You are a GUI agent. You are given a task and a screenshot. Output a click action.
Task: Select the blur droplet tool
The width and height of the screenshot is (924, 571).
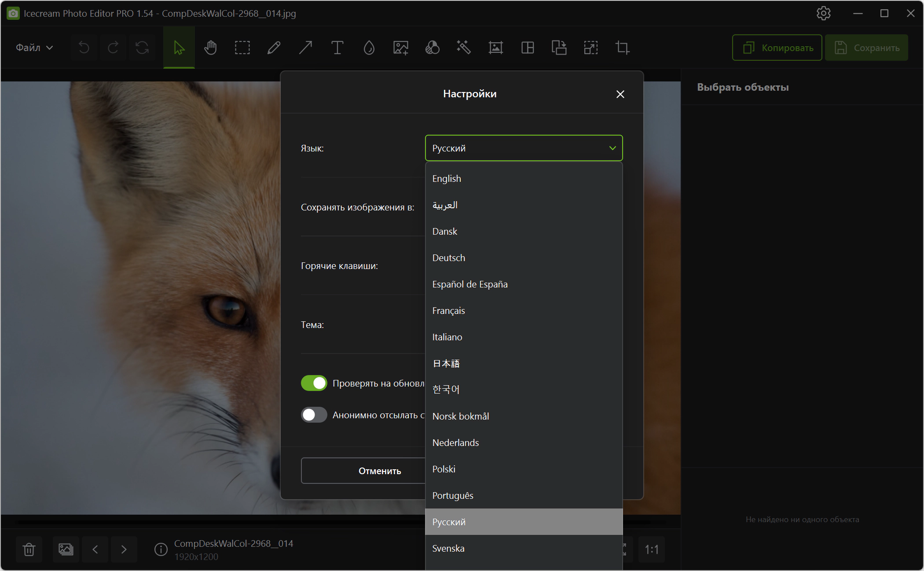pyautogui.click(x=369, y=48)
